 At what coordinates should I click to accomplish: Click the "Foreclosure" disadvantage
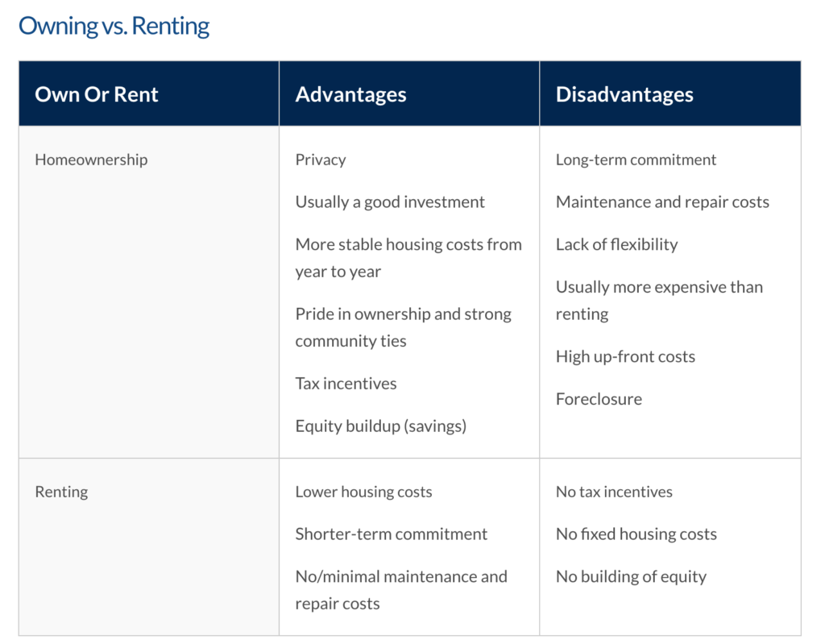point(599,399)
